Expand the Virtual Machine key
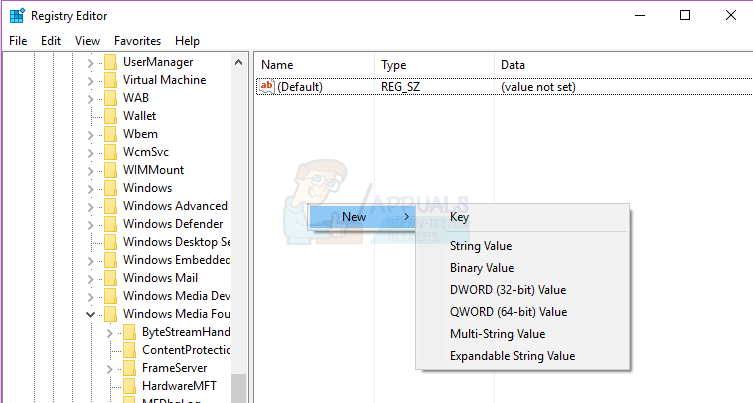The image size is (753, 403). click(x=90, y=81)
